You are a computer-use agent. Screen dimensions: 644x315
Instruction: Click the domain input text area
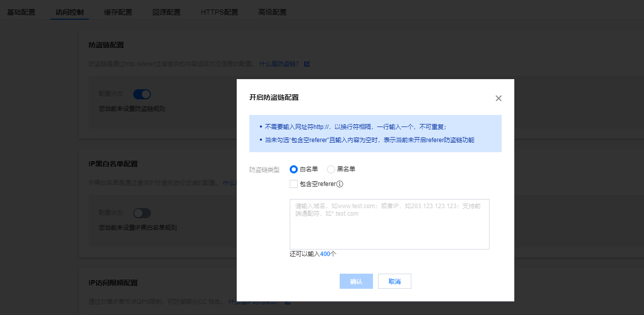(390, 224)
